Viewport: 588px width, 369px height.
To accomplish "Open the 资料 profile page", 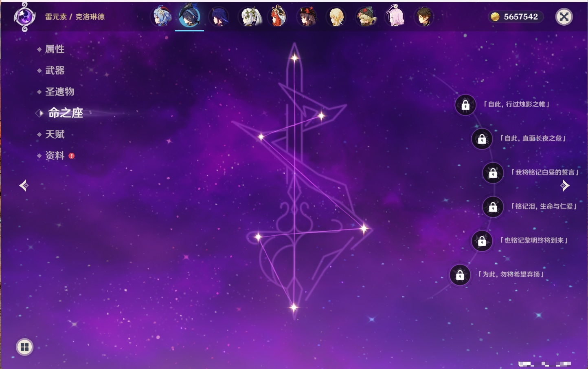I will (55, 155).
